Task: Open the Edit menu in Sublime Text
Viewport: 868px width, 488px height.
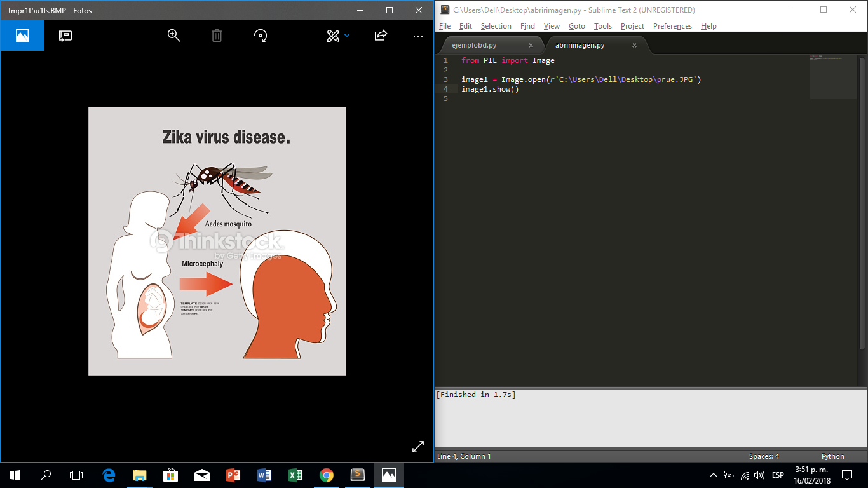Action: tap(466, 26)
